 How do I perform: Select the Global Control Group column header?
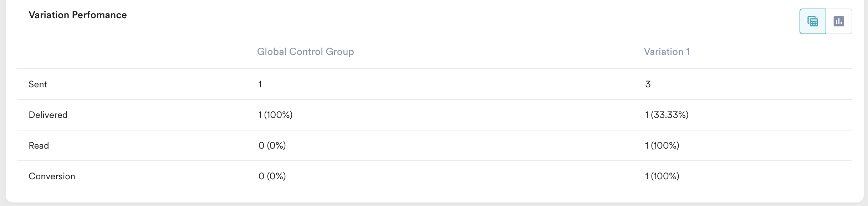[x=306, y=51]
